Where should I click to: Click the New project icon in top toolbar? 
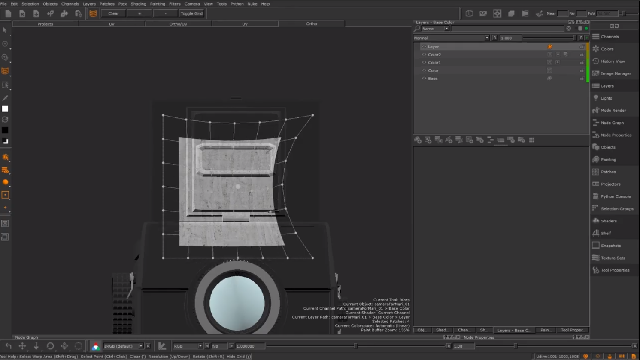(8, 13)
